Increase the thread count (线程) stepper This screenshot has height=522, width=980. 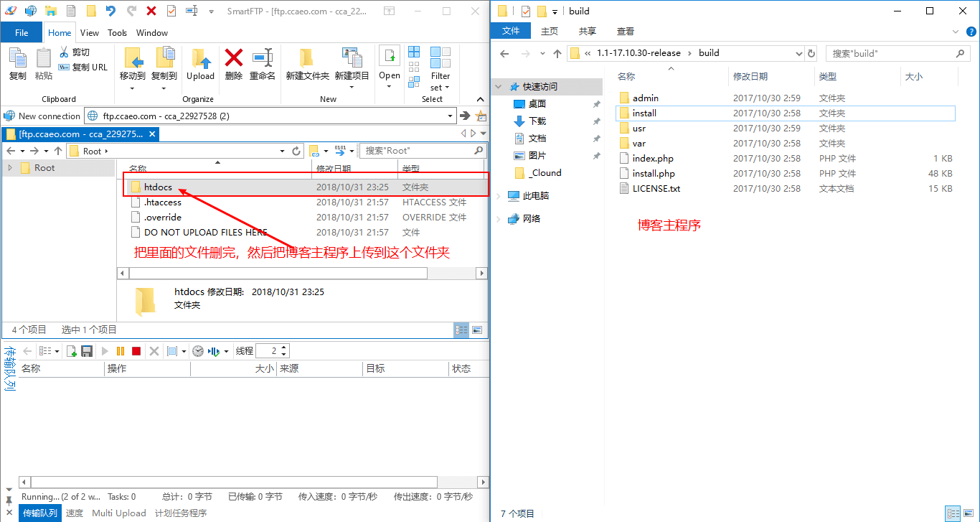tap(284, 348)
